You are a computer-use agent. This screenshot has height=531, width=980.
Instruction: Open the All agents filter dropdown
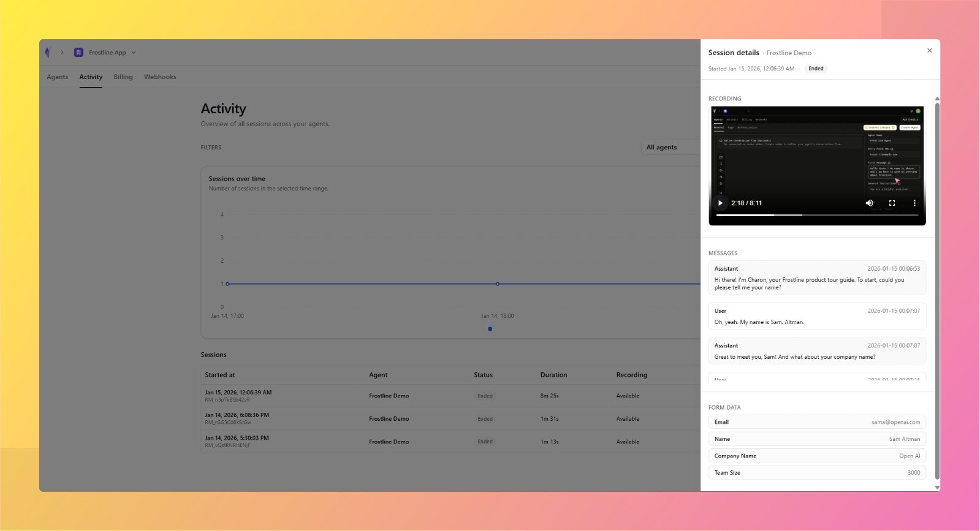coord(670,147)
